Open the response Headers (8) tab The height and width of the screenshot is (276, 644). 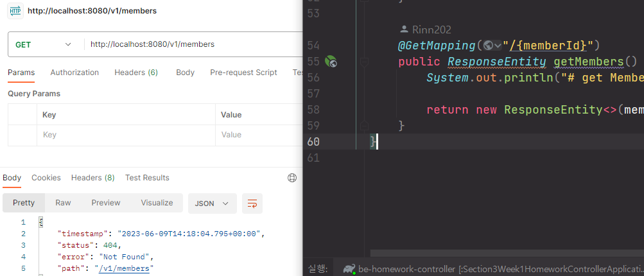click(x=93, y=178)
